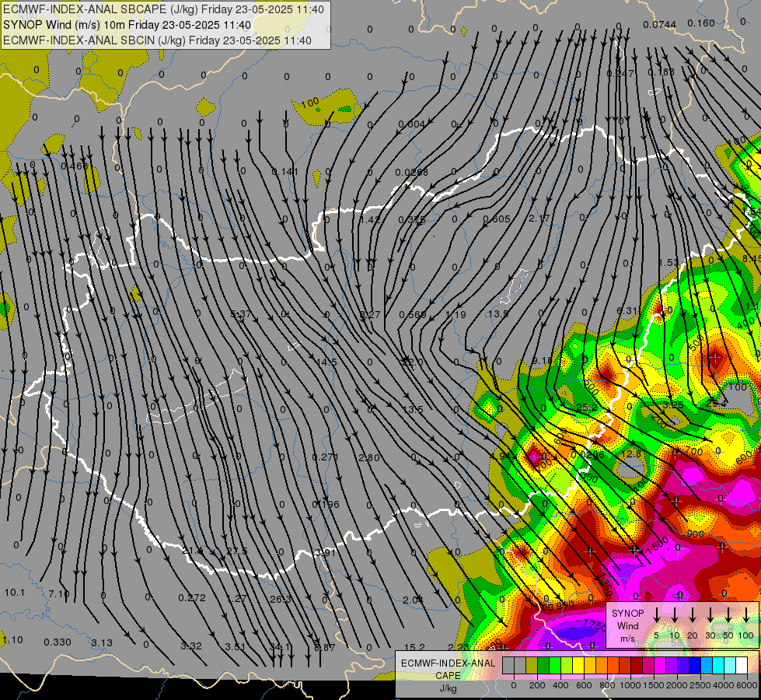Pick the dark green swatch right of 200 tick
Image resolution: width=761 pixels, height=700 pixels.
pos(543,666)
